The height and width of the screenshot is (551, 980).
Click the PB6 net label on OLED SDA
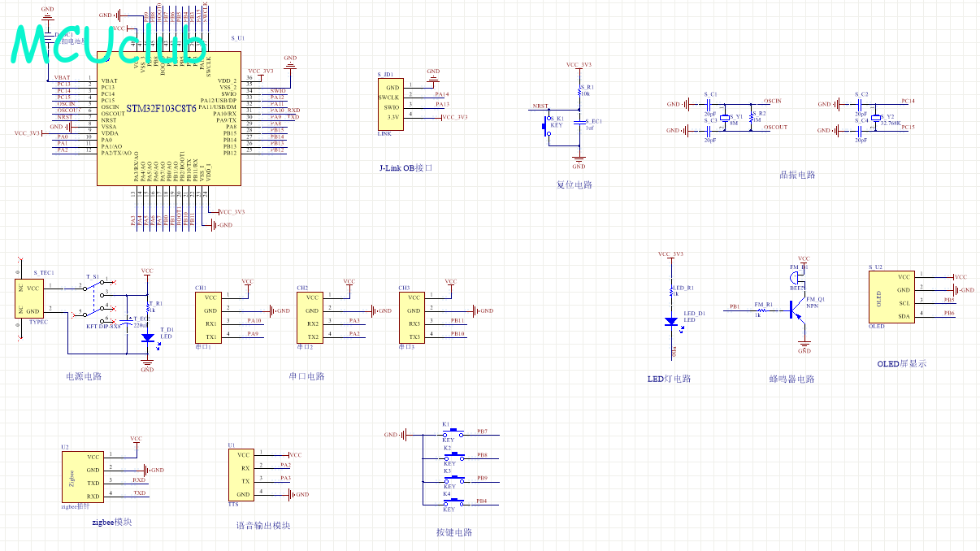(949, 313)
